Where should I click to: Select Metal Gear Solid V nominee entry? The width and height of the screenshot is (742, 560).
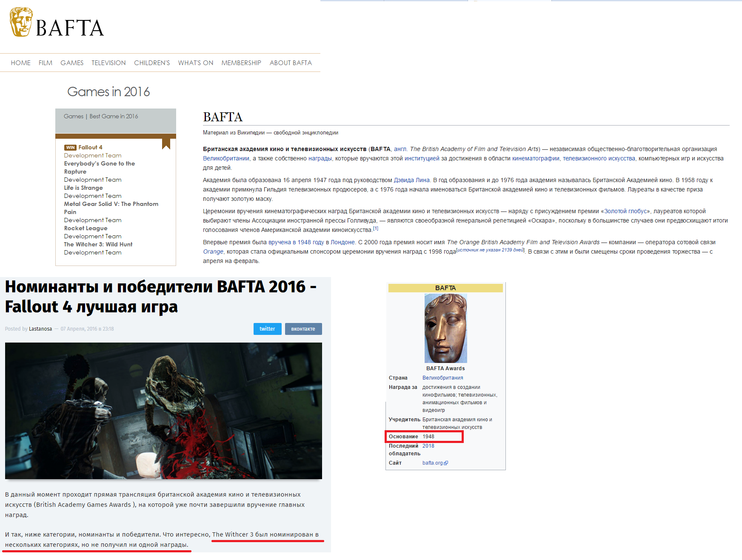point(111,208)
